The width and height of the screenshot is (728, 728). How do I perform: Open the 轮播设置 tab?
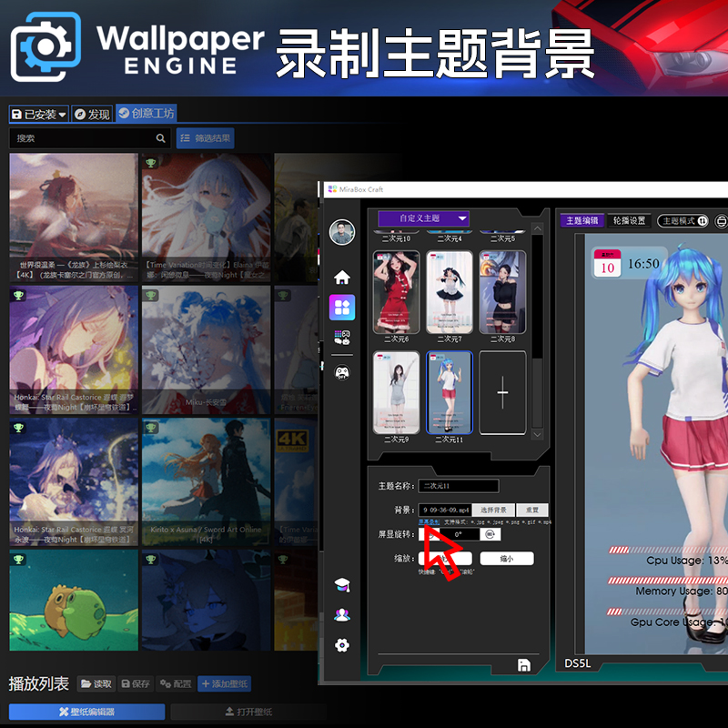[629, 221]
